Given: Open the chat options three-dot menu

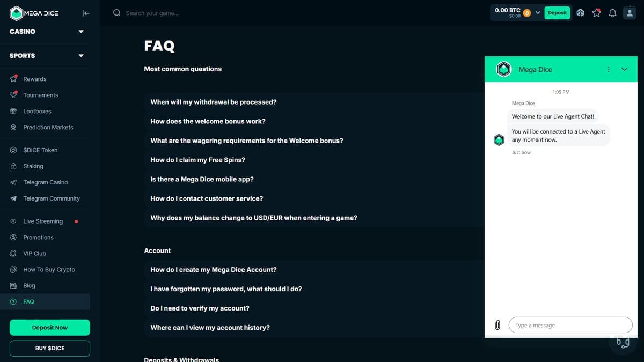Looking at the screenshot, I should pos(608,69).
